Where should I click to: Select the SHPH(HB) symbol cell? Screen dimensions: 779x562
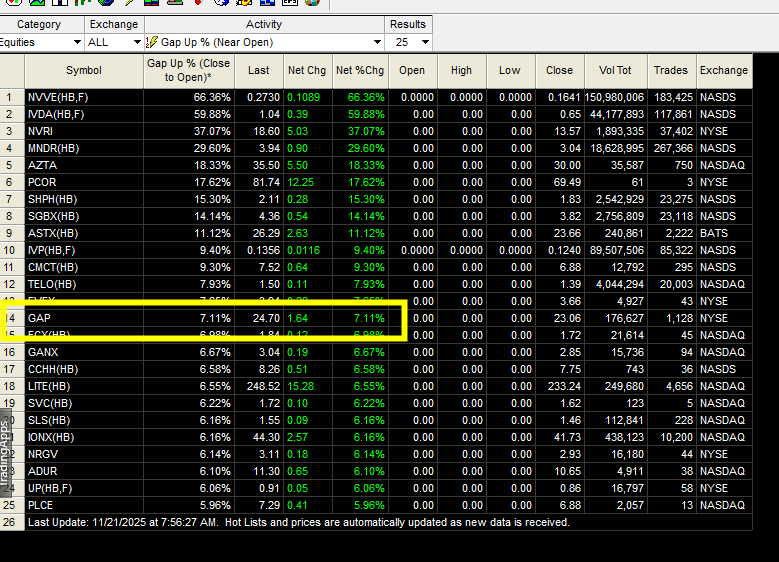(84, 199)
